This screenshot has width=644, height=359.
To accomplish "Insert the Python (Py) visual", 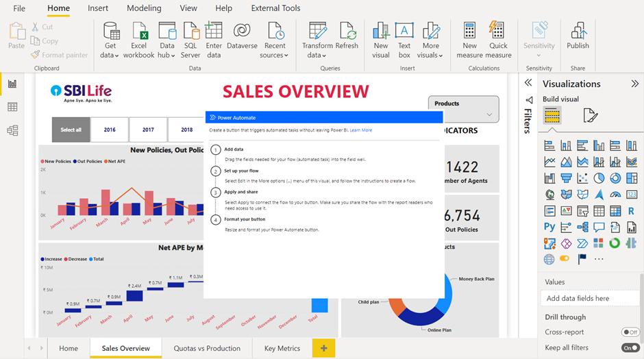I will coord(549,227).
